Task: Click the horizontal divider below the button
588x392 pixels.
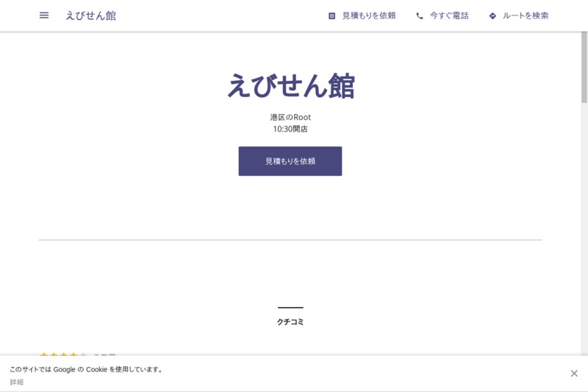Action: pos(290,240)
